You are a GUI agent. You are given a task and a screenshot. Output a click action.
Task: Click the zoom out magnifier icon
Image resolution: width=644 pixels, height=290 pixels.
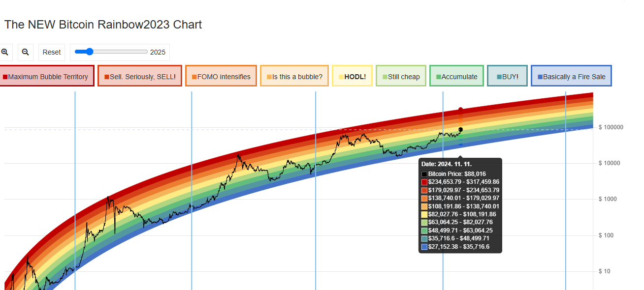pos(26,52)
